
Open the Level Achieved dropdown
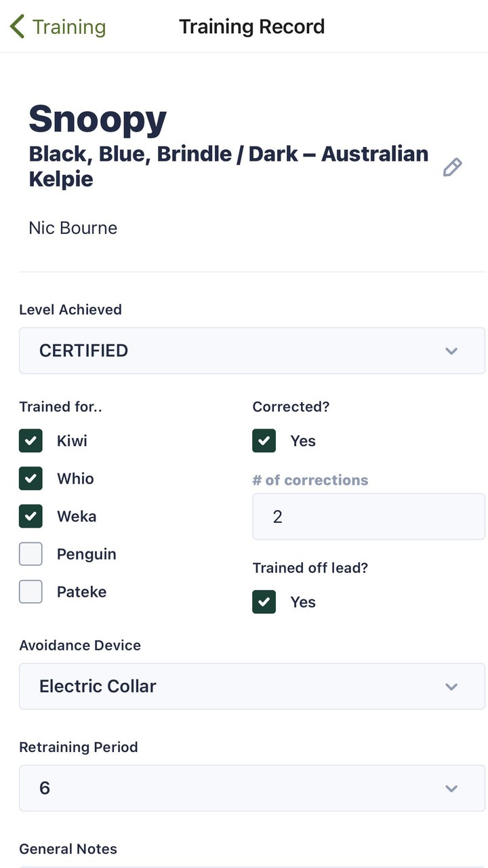coord(252,351)
